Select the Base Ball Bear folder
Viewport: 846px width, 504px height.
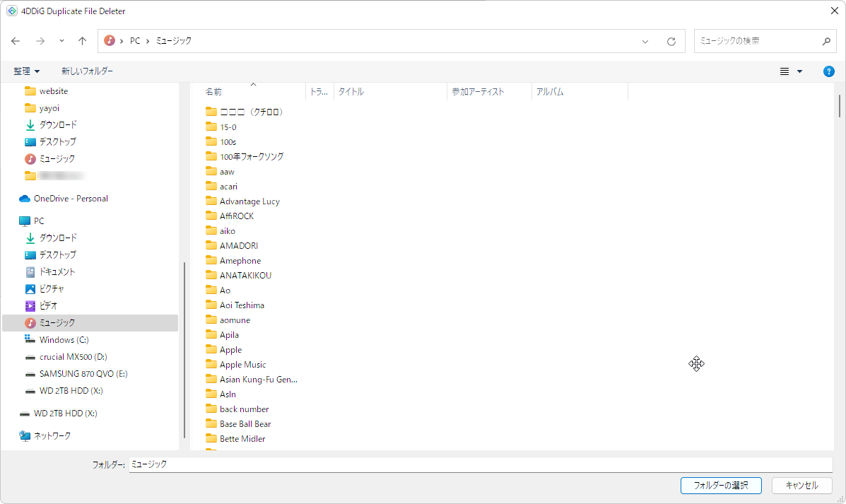pyautogui.click(x=238, y=423)
